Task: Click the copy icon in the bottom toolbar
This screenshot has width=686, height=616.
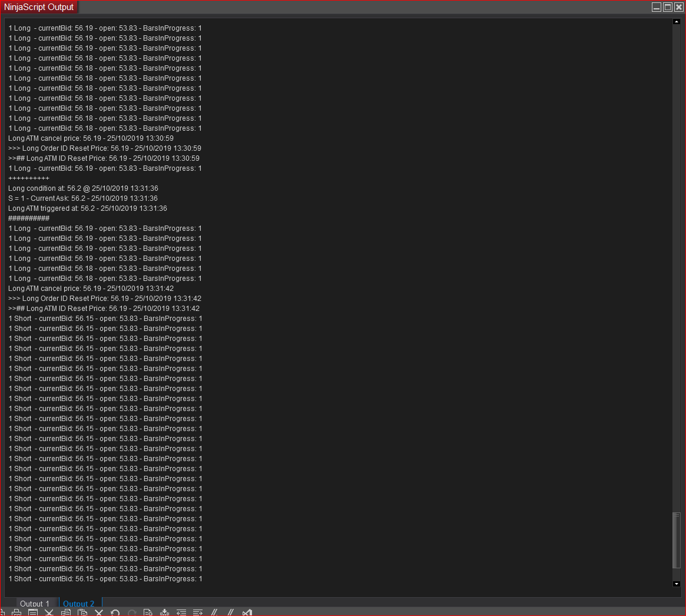Action: [65, 612]
